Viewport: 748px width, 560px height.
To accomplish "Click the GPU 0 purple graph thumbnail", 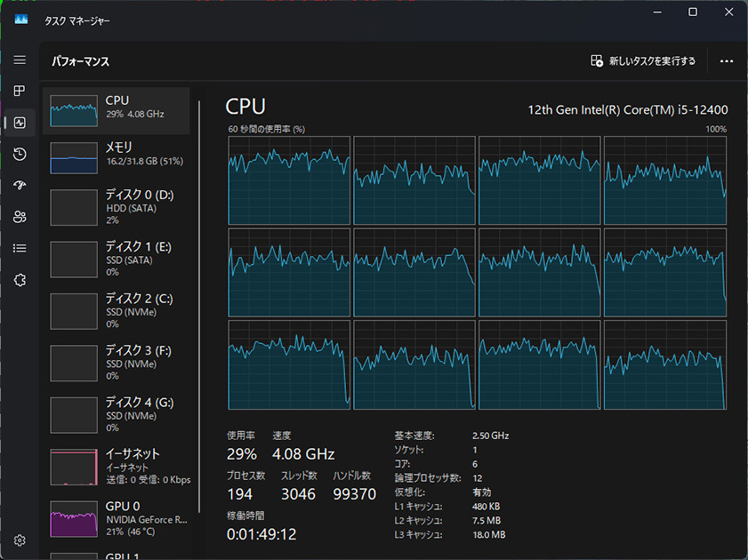I will 74,519.
